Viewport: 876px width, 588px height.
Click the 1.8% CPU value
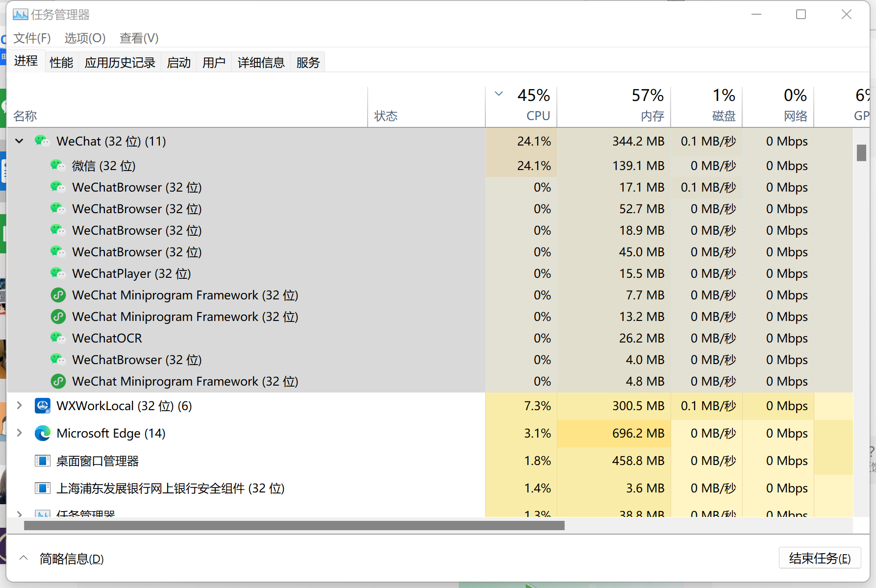click(x=537, y=461)
